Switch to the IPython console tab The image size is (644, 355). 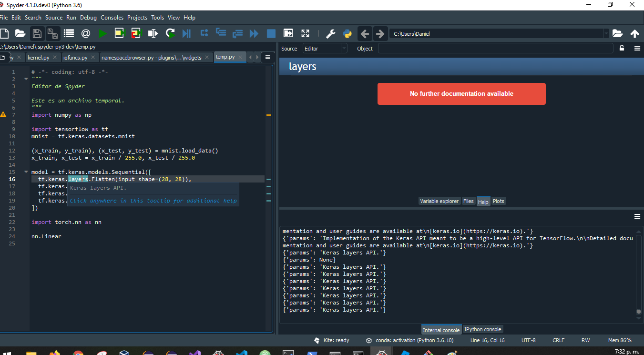[x=482, y=329]
